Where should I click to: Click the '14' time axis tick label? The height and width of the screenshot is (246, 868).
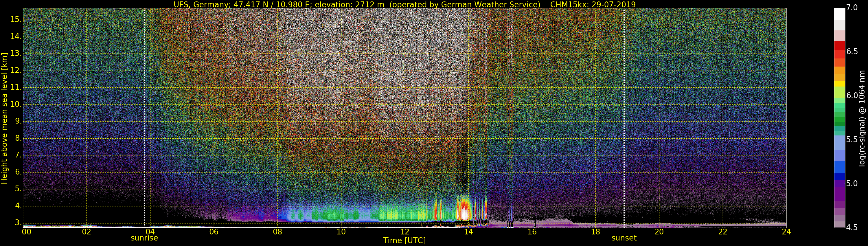468,232
